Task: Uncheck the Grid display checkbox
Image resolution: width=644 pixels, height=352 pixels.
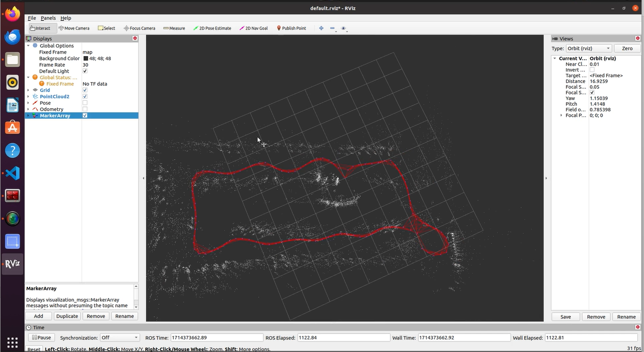Action: [x=85, y=90]
